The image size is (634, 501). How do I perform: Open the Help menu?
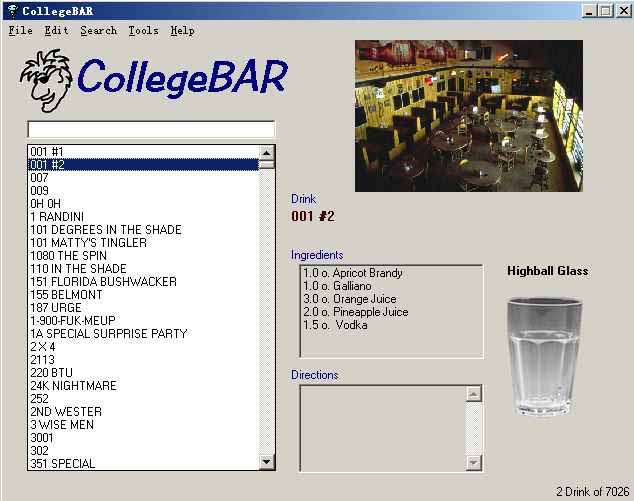[x=182, y=31]
